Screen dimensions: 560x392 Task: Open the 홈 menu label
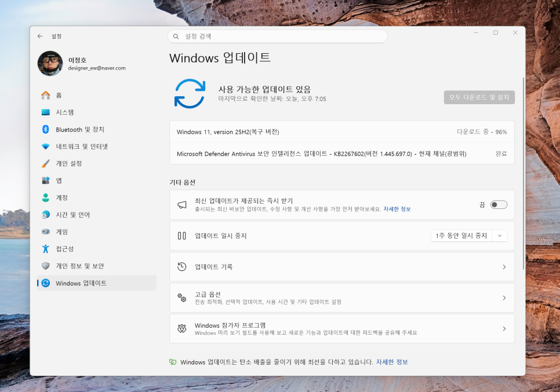59,95
